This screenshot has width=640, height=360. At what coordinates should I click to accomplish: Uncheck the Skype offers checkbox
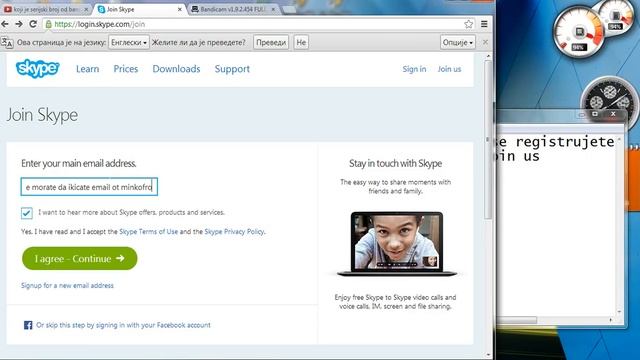[27, 213]
